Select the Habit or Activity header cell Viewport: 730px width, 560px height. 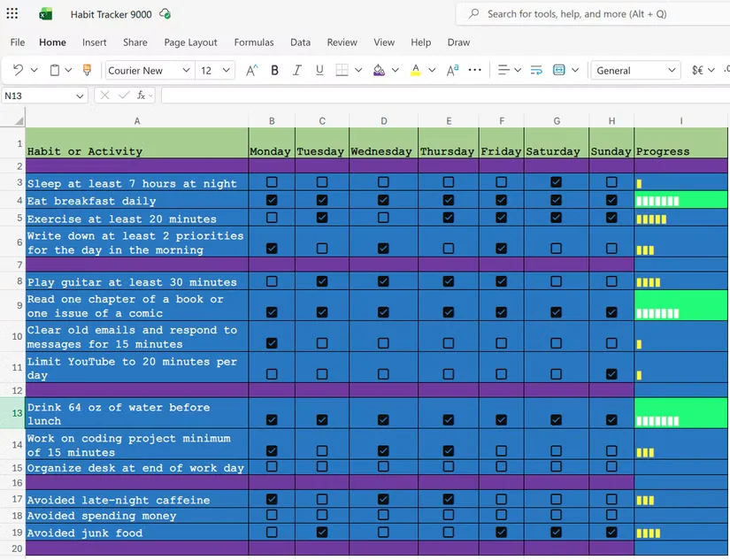(x=137, y=143)
